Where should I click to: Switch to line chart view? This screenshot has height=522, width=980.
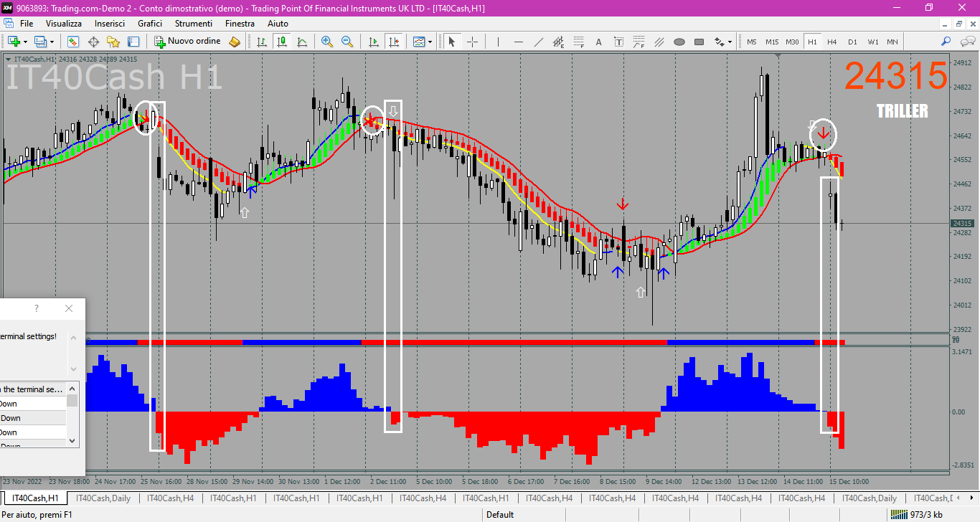(303, 42)
